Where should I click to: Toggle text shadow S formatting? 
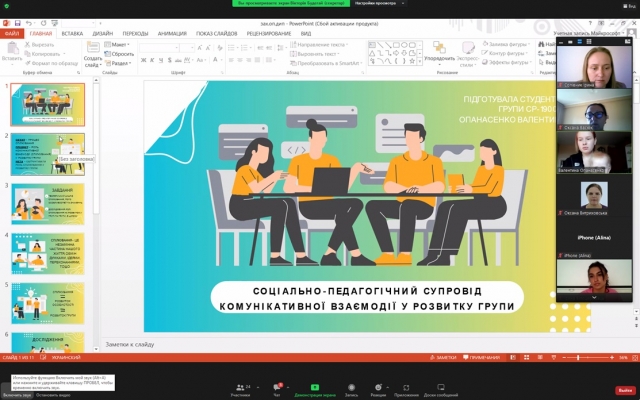169,60
